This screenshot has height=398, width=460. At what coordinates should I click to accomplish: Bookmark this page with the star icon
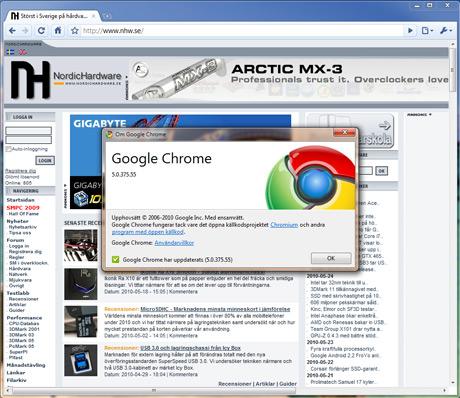[75, 31]
